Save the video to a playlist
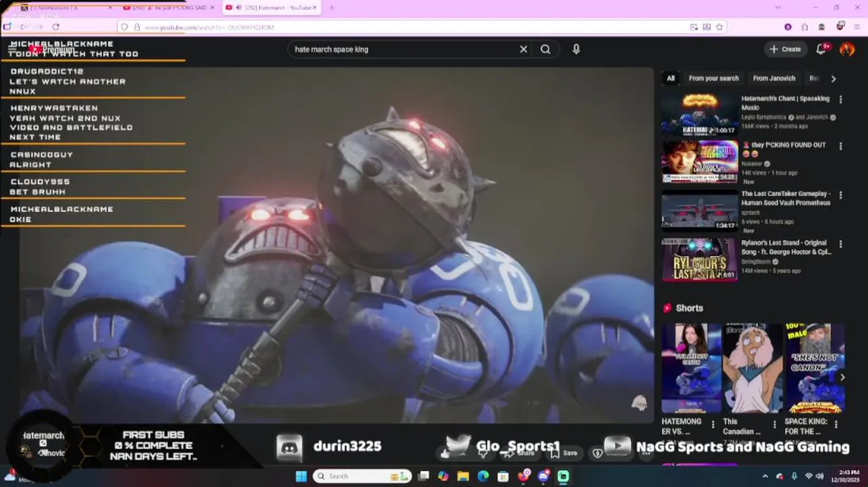This screenshot has height=487, width=868. click(x=564, y=453)
